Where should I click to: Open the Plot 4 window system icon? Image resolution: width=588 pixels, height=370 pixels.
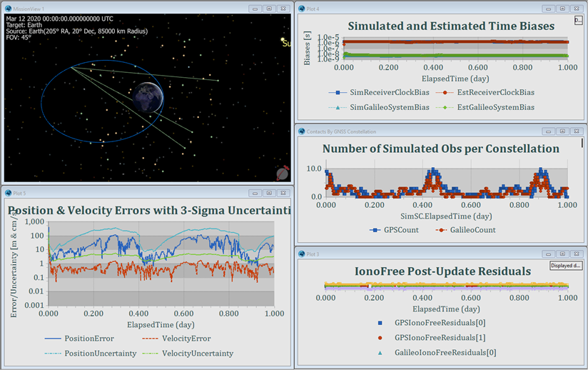tap(302, 9)
